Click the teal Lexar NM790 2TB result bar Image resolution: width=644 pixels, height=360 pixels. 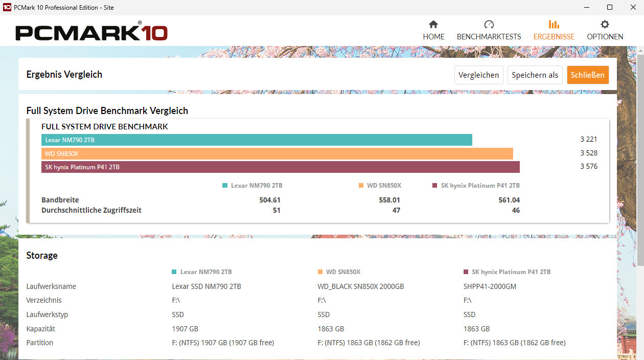tap(257, 140)
